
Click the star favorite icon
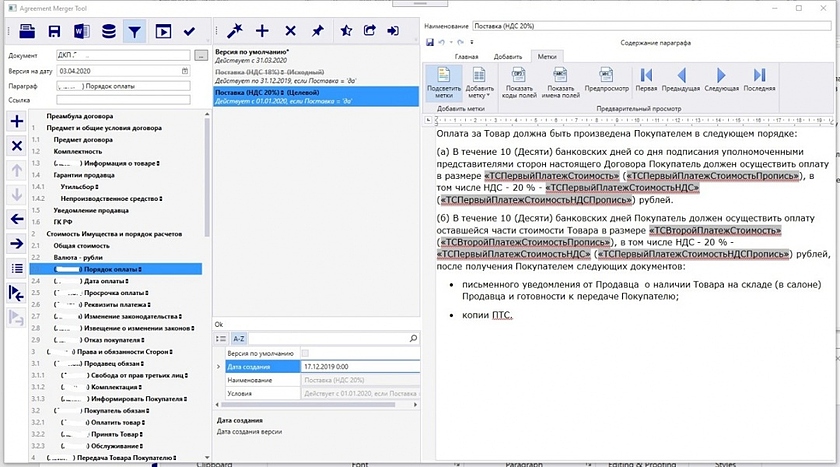345,31
